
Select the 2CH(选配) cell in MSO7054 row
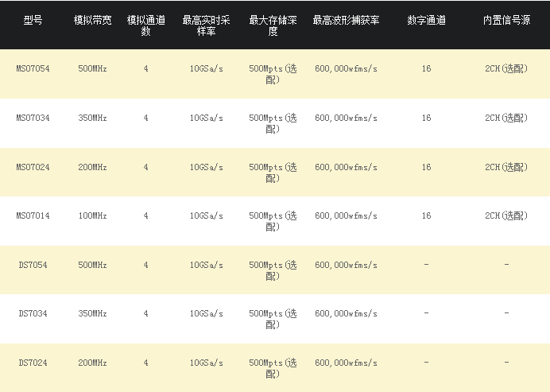(505, 69)
